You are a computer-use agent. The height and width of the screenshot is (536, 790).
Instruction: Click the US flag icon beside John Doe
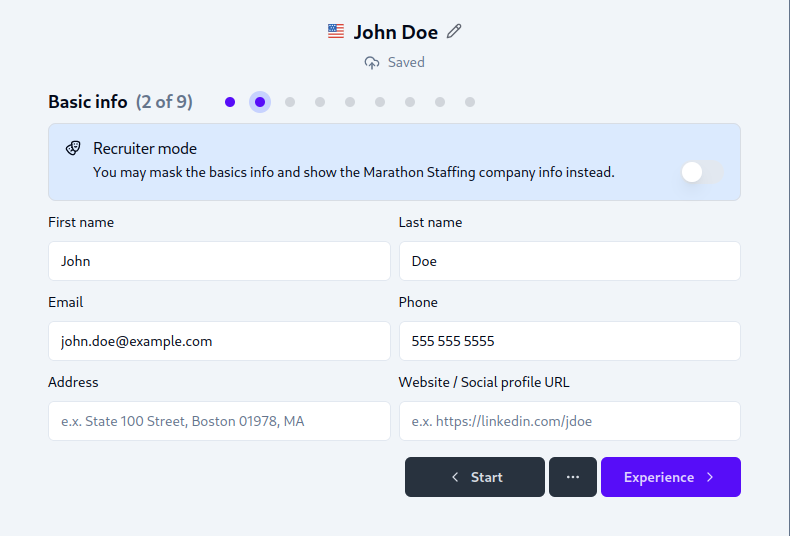pos(336,32)
